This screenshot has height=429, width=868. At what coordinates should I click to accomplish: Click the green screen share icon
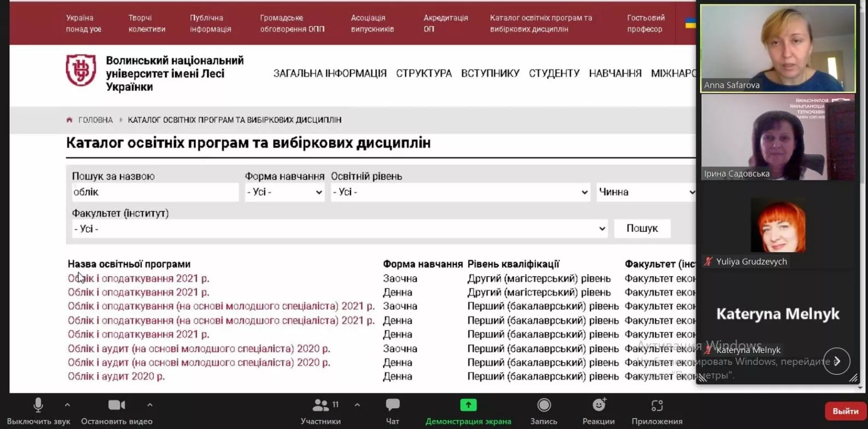click(468, 405)
